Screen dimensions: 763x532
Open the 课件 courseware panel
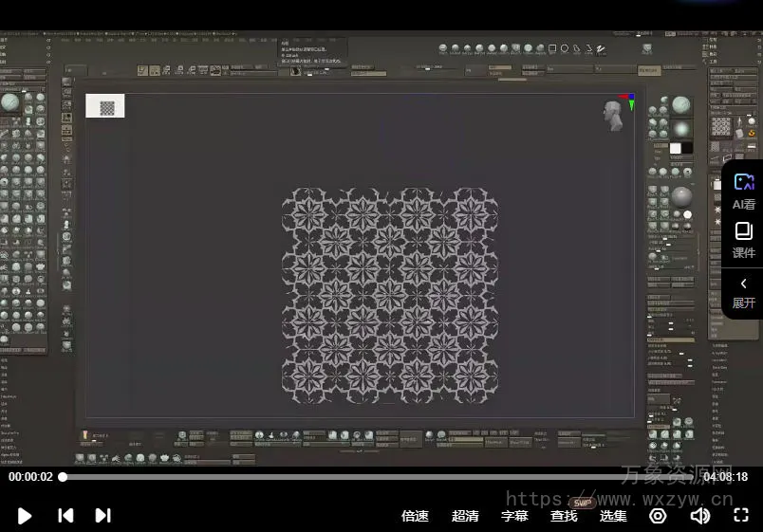pyautogui.click(x=744, y=239)
